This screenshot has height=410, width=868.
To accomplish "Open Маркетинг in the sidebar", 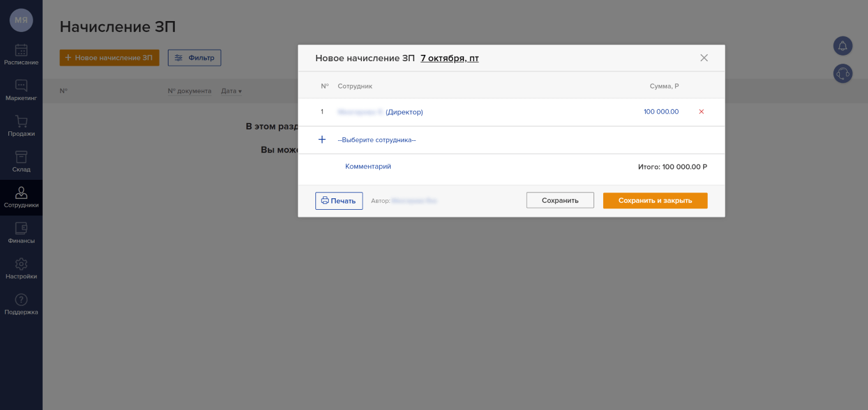I will (21, 91).
